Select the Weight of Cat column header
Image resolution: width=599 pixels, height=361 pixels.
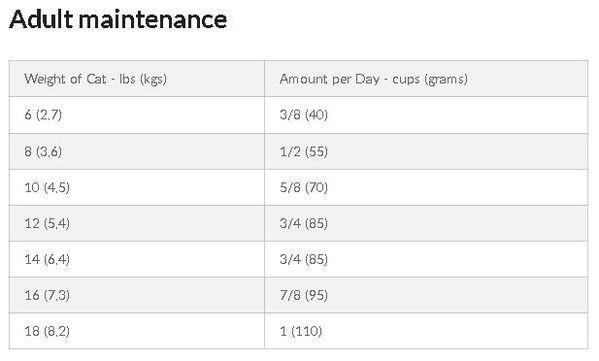(x=137, y=79)
